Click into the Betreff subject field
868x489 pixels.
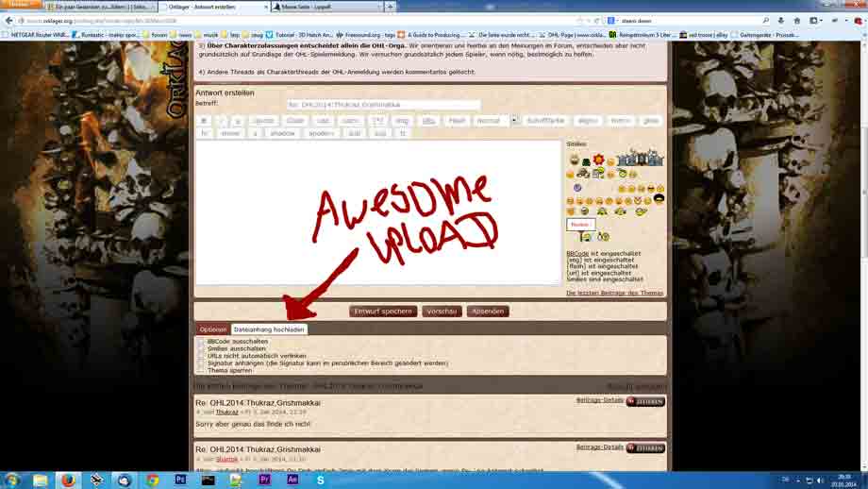tap(382, 105)
